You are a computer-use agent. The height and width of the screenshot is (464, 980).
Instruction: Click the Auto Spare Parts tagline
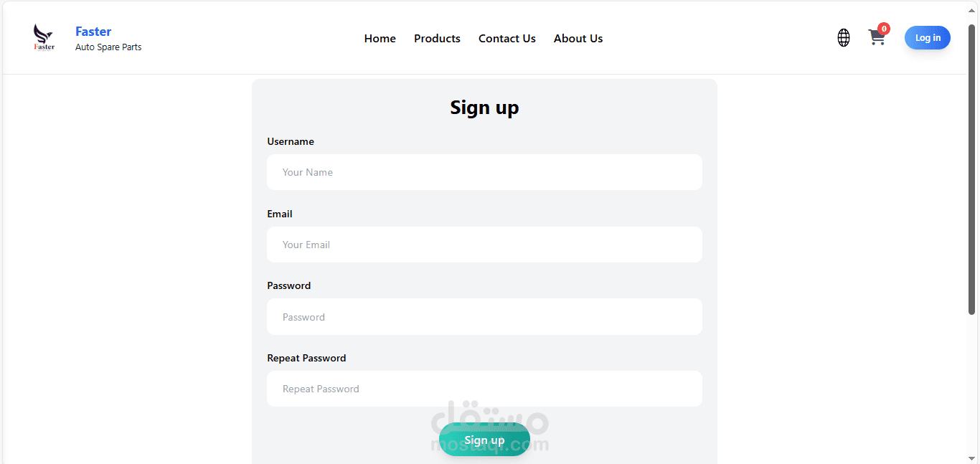(x=108, y=47)
